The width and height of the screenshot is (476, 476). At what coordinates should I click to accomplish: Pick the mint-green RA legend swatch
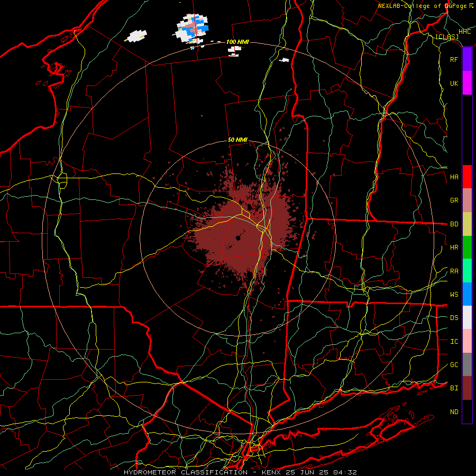coord(467,271)
